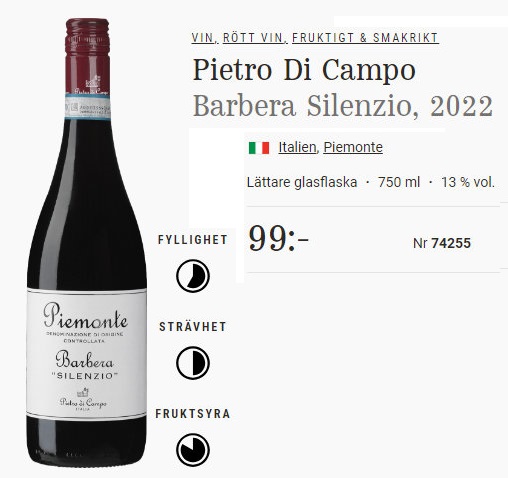Open the Rött vin category link

coord(253,38)
